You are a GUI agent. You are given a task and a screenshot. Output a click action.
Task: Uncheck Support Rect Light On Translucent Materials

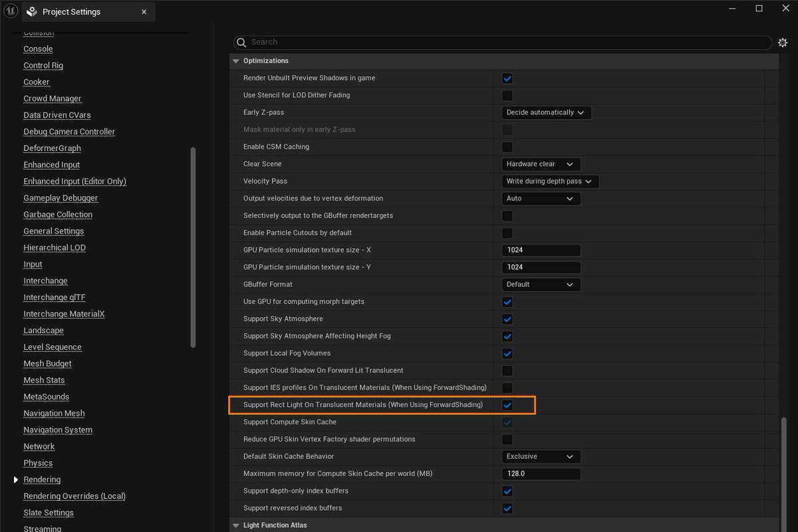(507, 405)
